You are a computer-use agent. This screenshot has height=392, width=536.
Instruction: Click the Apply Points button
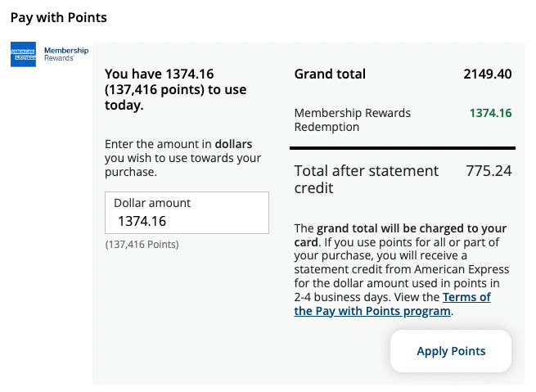tap(451, 351)
